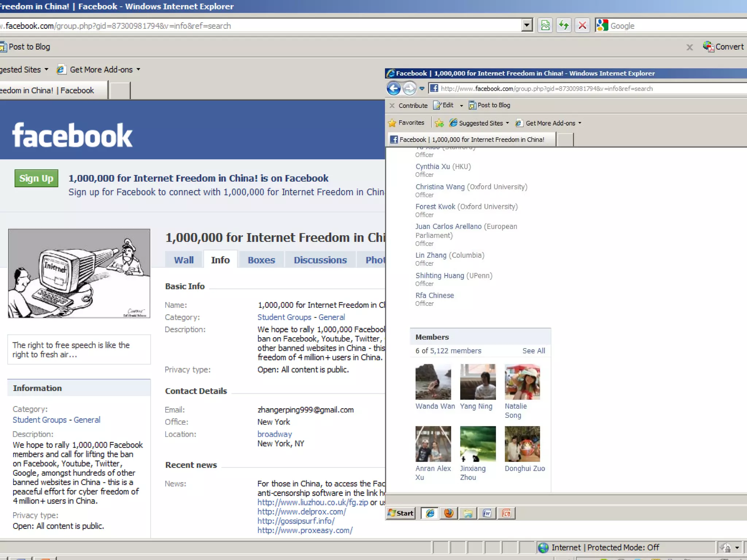The width and height of the screenshot is (747, 560).
Task: Open the Favorites star panel
Action: (406, 123)
